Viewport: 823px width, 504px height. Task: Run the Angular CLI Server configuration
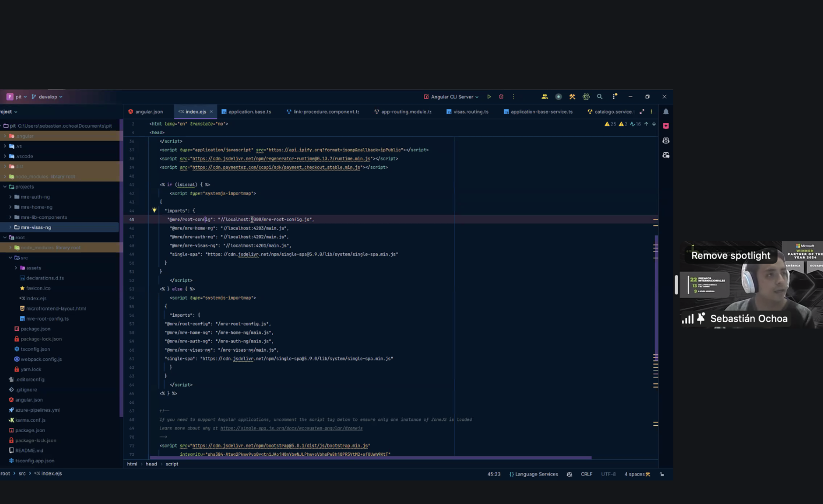489,97
